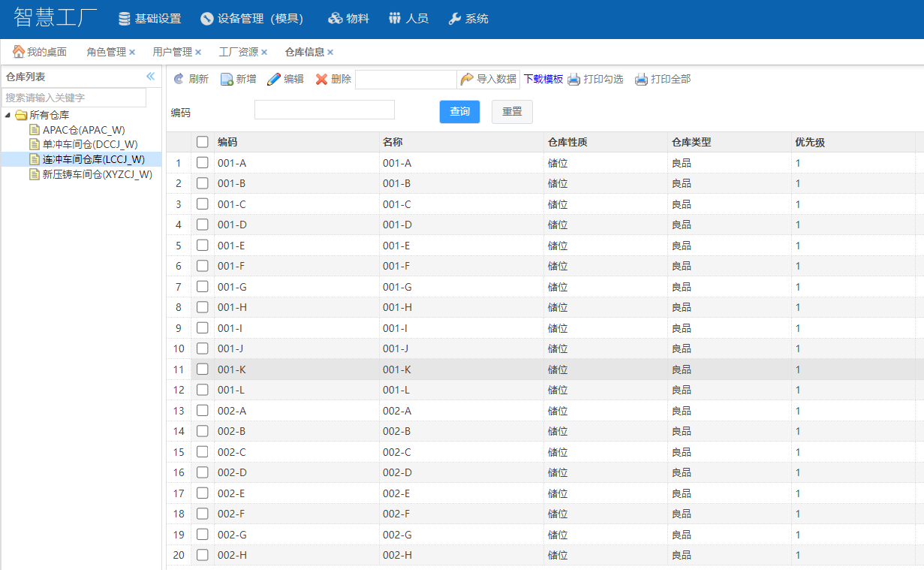Click the refresh (刷新) toolbar icon
The width and height of the screenshot is (924, 570).
(x=179, y=79)
